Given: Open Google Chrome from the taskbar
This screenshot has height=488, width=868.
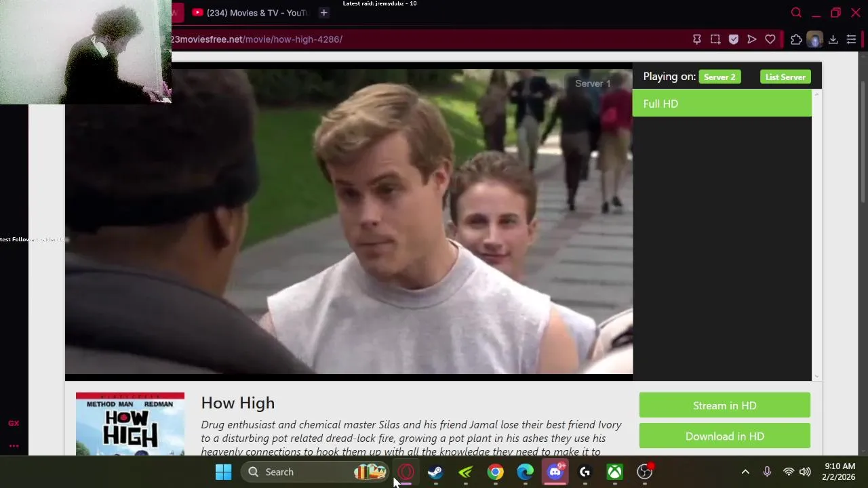Looking at the screenshot, I should coord(495,472).
